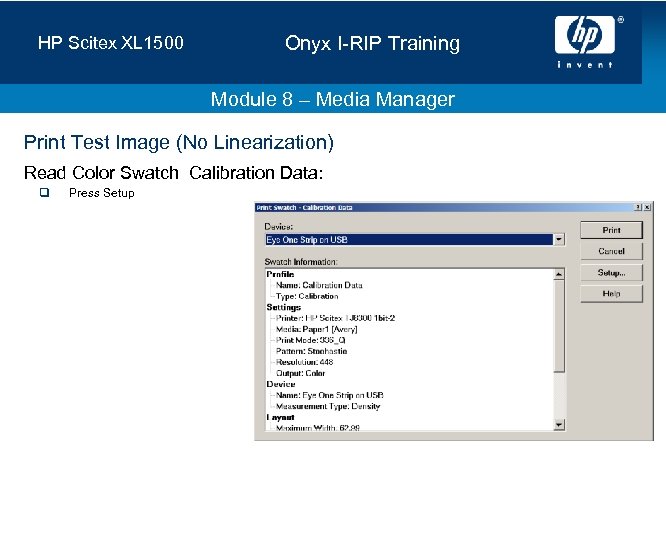Select 'Media: Paper1 [Avery]' row
The image size is (666, 539).
click(x=317, y=329)
